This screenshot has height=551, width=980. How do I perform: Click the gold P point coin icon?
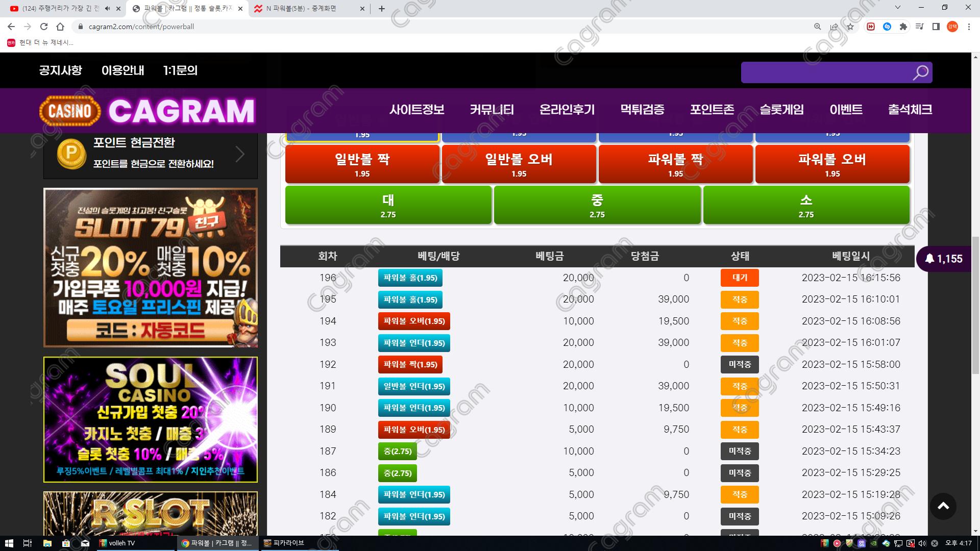pyautogui.click(x=71, y=154)
